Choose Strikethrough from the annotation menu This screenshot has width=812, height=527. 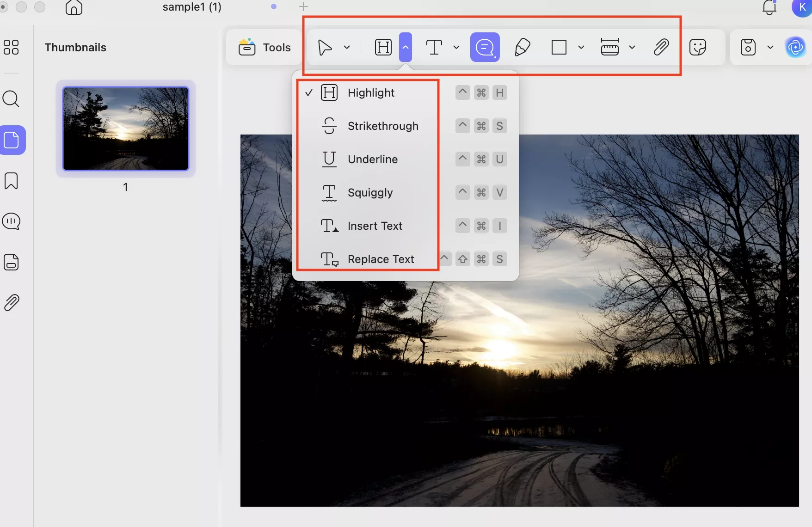tap(382, 126)
